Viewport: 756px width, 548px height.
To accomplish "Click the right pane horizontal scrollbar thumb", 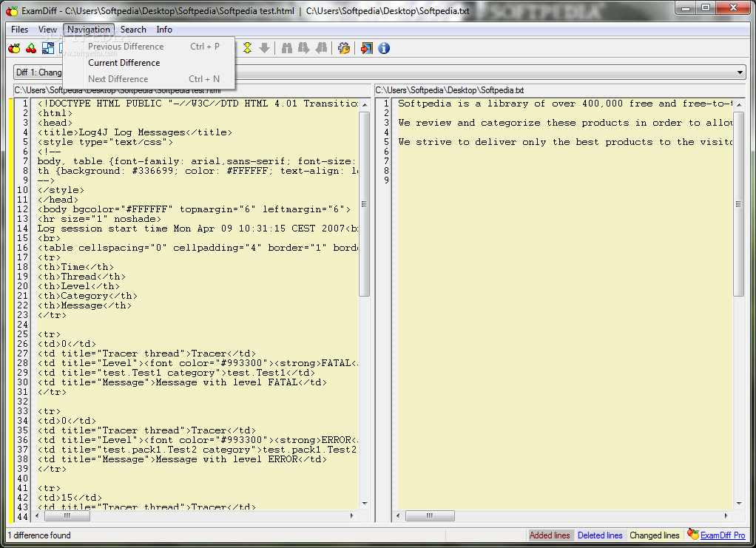I will pos(430,515).
